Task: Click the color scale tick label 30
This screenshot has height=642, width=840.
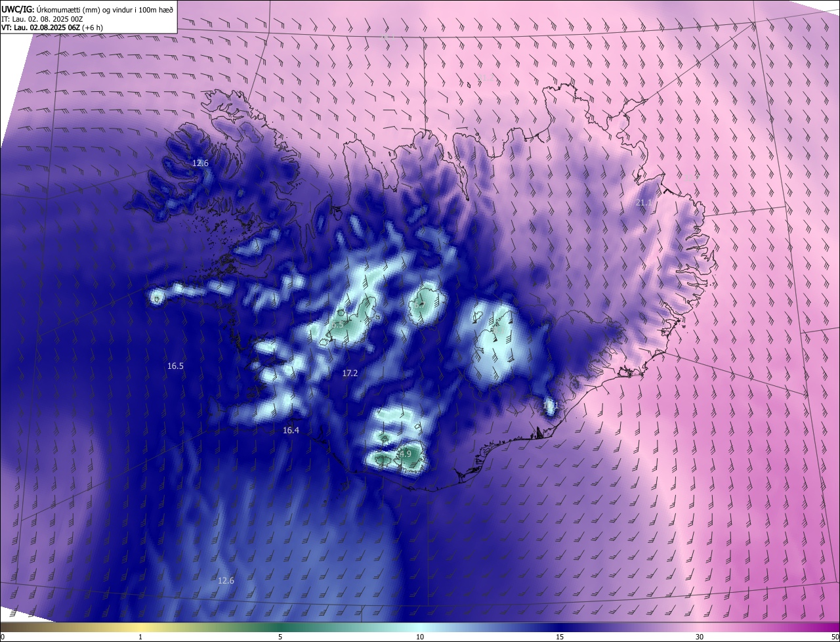Action: point(700,637)
